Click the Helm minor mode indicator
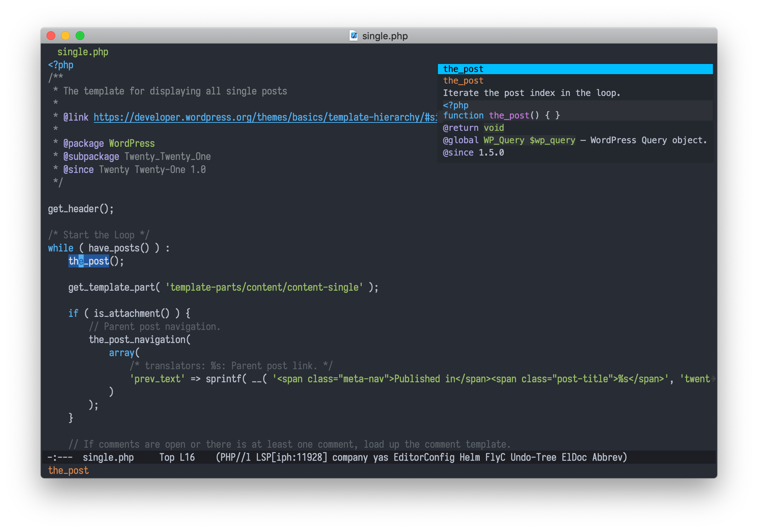The image size is (758, 532). point(470,457)
